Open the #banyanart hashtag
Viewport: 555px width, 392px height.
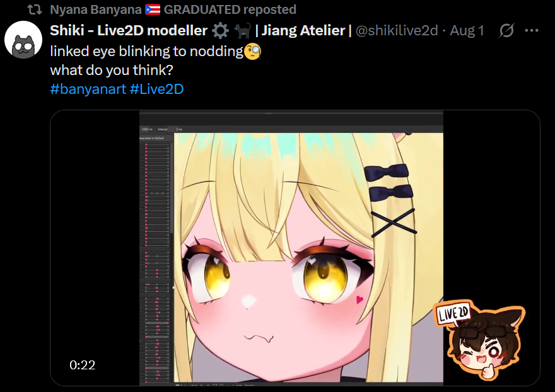tap(88, 89)
